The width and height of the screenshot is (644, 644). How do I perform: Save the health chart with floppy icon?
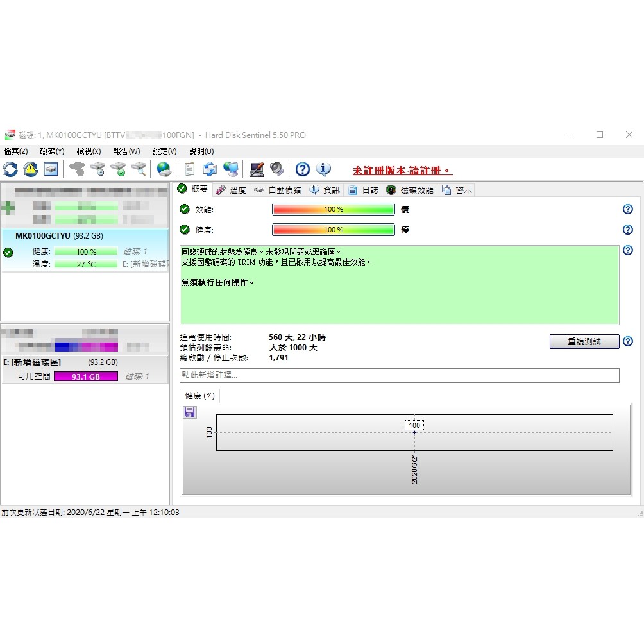coord(189,412)
